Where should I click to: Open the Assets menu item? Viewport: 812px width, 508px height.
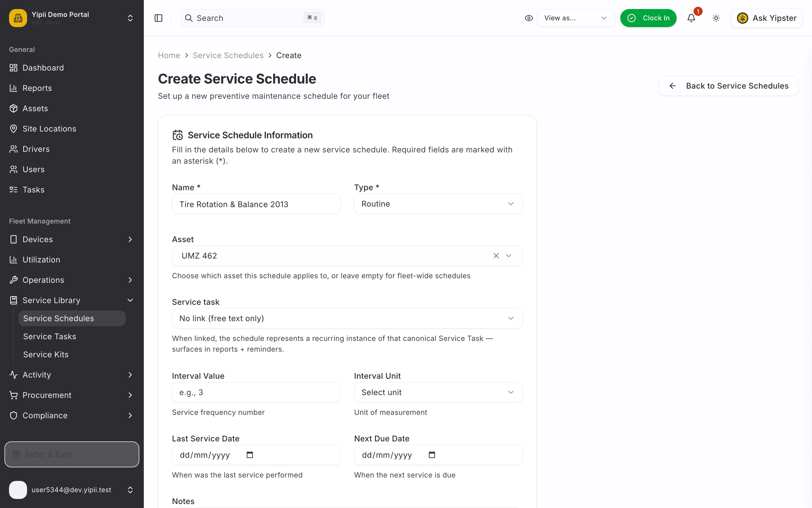(x=72, y=109)
